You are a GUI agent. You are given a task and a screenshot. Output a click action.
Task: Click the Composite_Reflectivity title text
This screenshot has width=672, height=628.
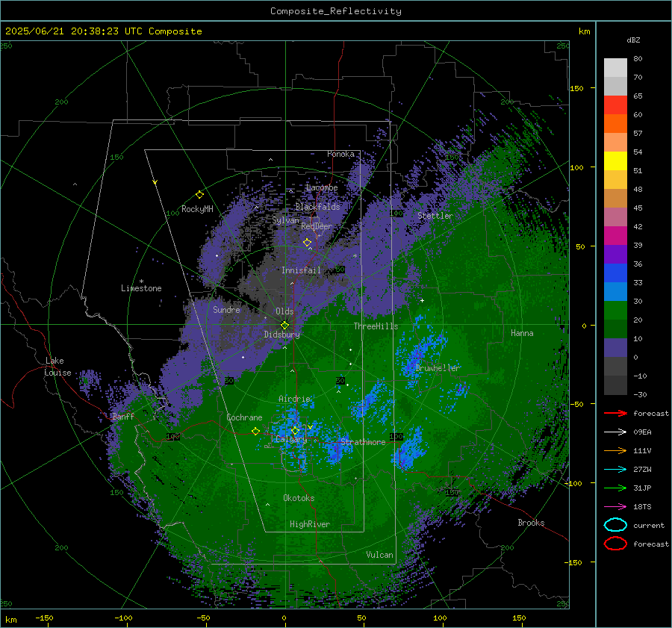(335, 11)
